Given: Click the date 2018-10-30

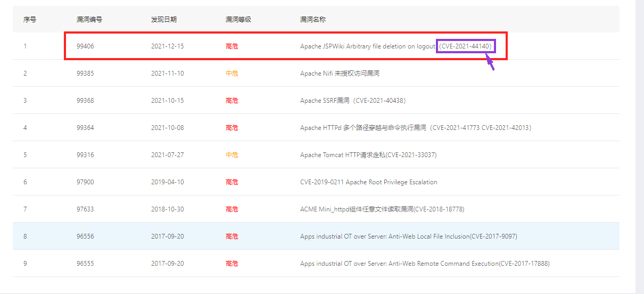Looking at the screenshot, I should pos(168,209).
